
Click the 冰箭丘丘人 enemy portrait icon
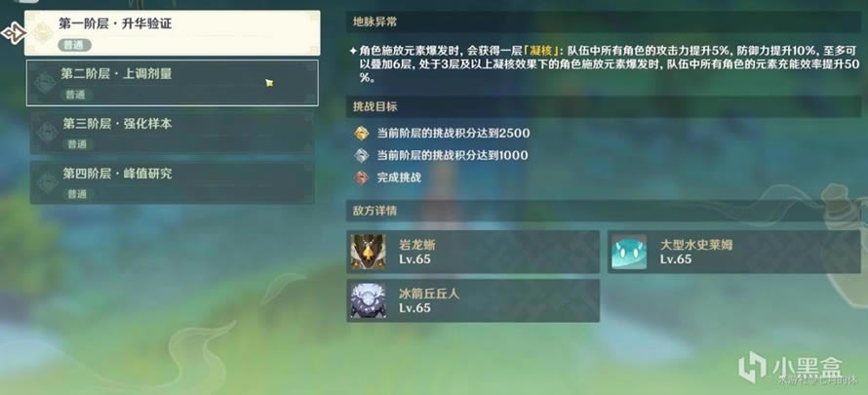[x=368, y=299]
